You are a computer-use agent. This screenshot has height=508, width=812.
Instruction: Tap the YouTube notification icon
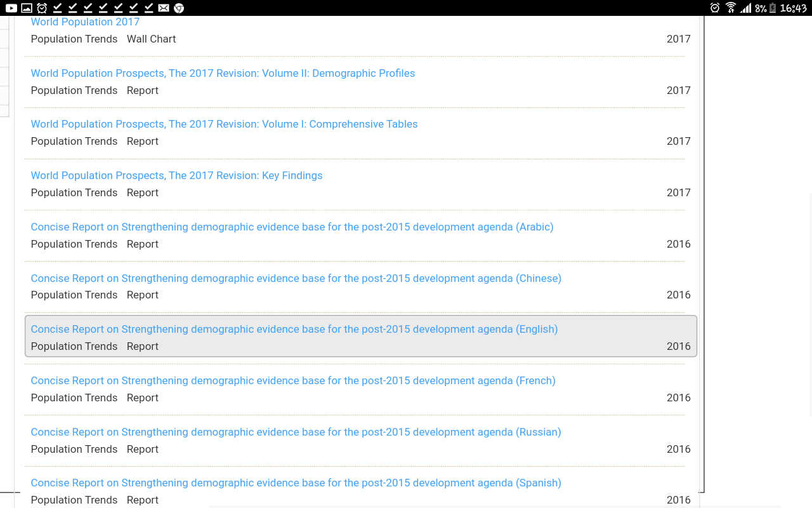tap(11, 8)
